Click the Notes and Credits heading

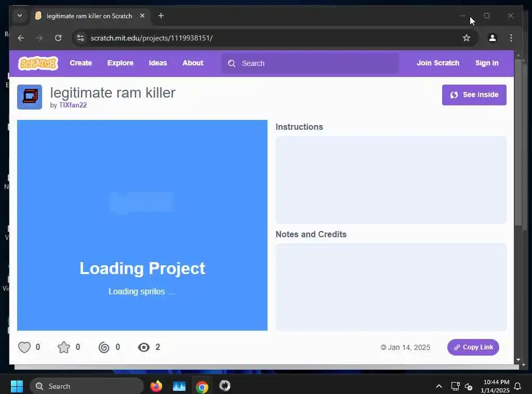311,234
